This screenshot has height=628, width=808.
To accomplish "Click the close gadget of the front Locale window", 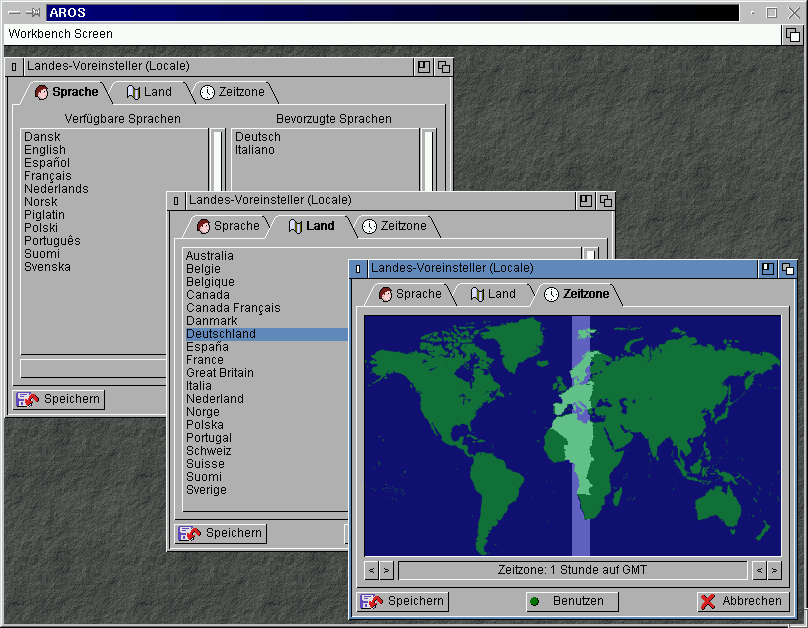I will (358, 268).
